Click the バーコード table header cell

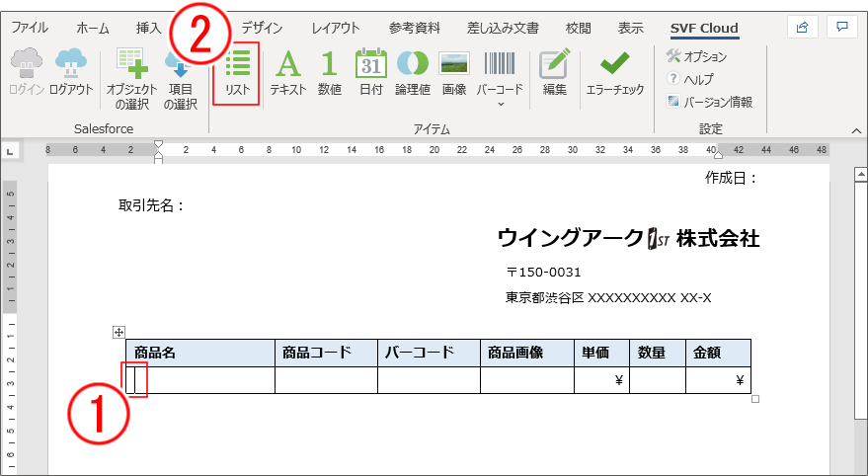point(429,353)
